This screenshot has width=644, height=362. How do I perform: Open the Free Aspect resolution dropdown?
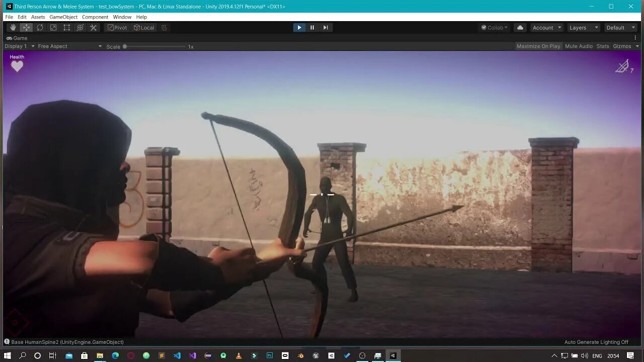[69, 46]
